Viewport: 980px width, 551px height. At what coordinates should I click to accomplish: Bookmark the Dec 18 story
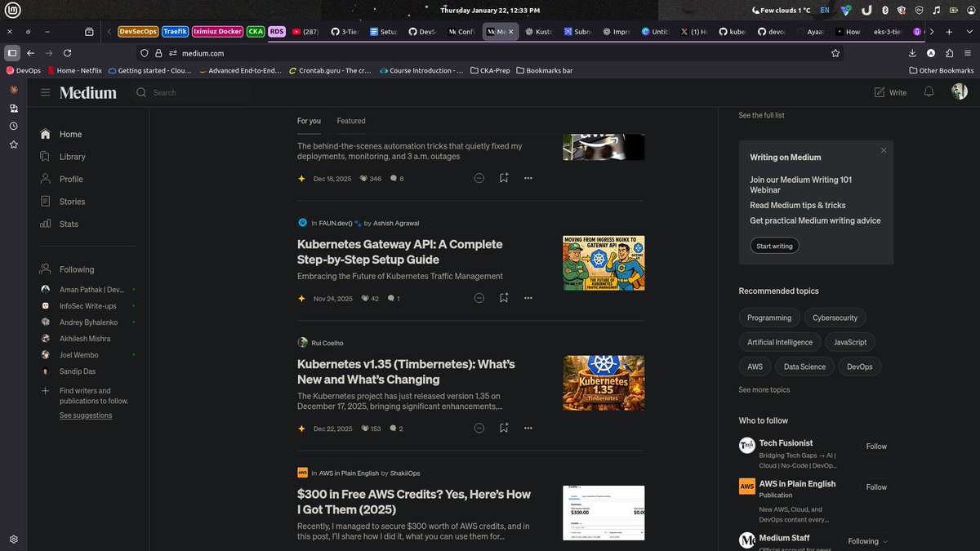pyautogui.click(x=504, y=178)
